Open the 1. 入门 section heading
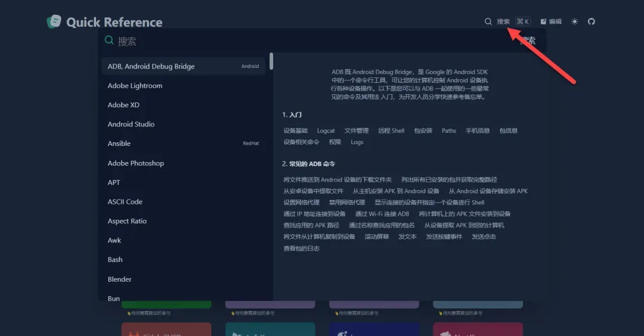Screen dimensions: 644x336 (x=292, y=115)
